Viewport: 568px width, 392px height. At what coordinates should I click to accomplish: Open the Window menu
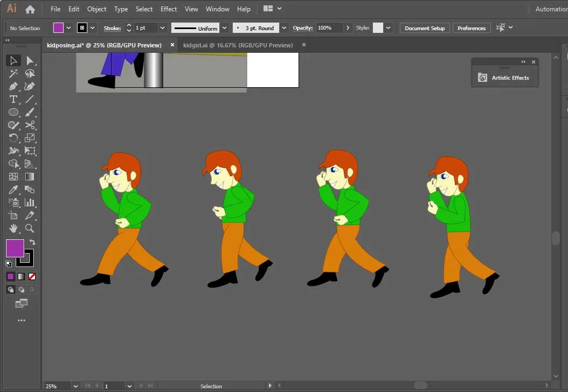217,9
